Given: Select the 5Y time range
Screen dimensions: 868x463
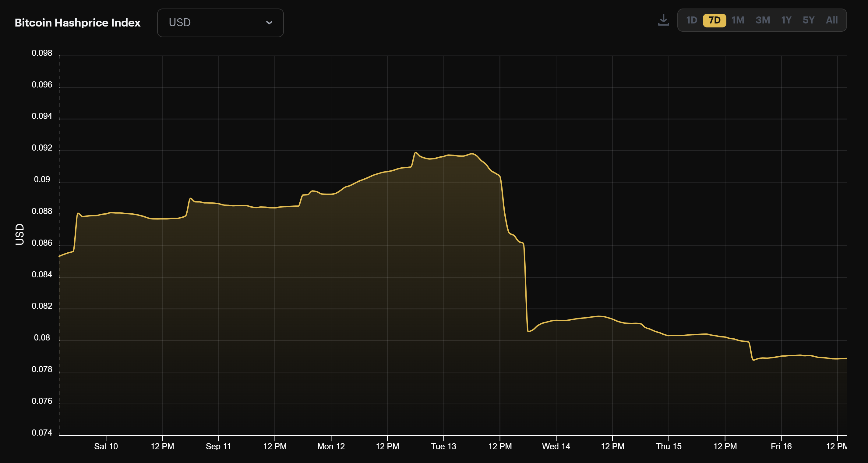Looking at the screenshot, I should point(808,20).
